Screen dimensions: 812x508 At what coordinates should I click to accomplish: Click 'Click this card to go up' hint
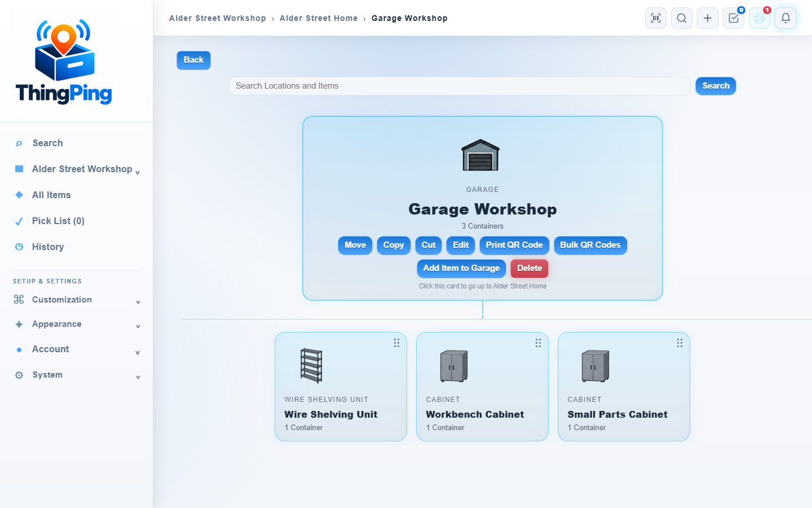483,286
